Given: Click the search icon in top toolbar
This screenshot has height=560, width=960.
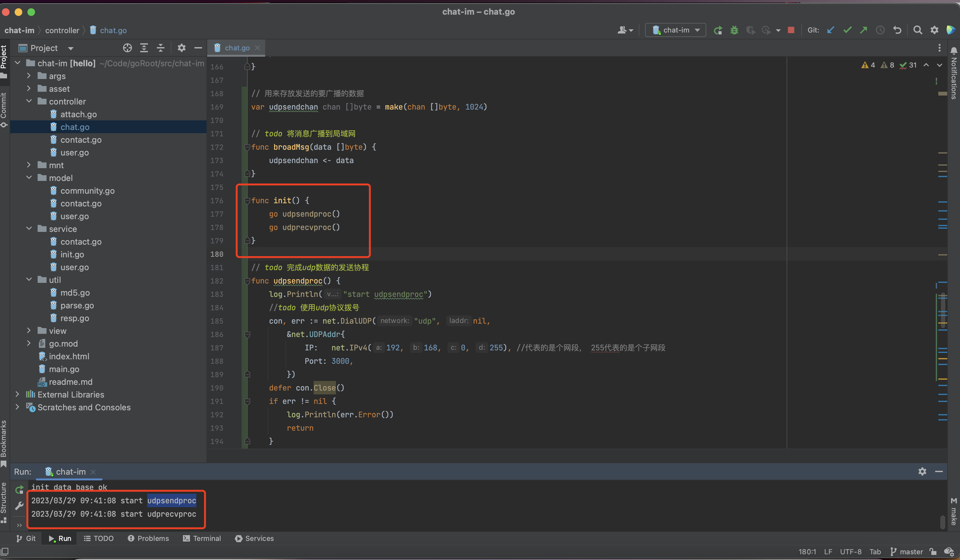Looking at the screenshot, I should [x=919, y=30].
